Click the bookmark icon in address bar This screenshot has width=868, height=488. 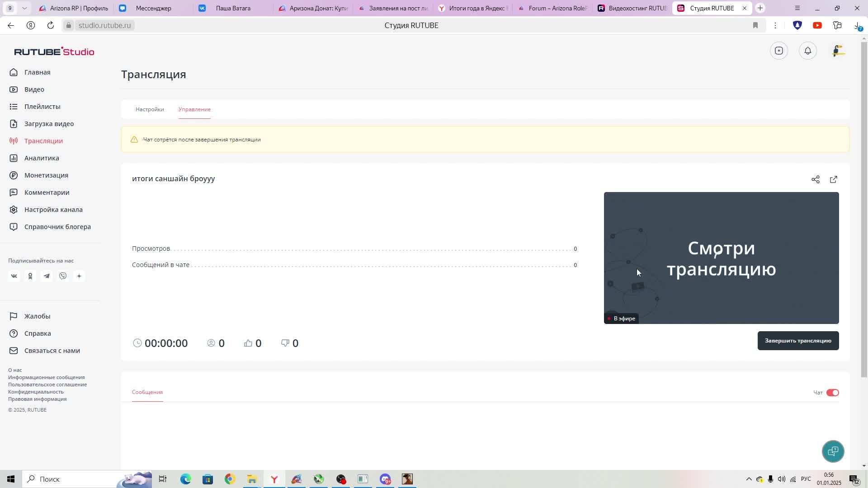click(755, 25)
